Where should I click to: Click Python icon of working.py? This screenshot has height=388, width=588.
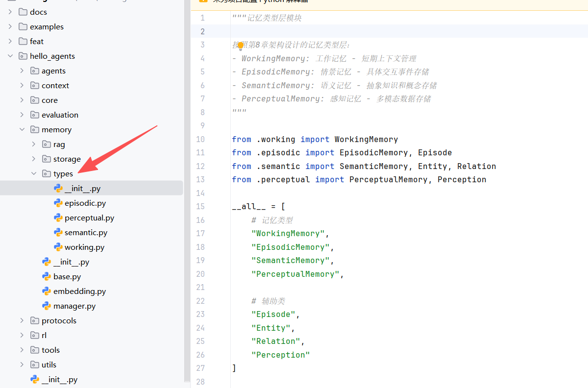tap(58, 247)
